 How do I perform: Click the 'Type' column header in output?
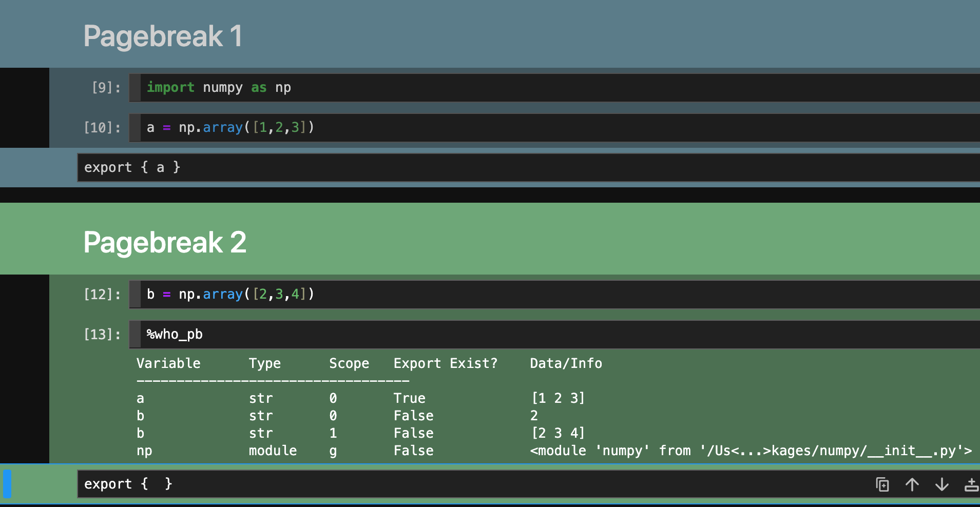coord(265,363)
